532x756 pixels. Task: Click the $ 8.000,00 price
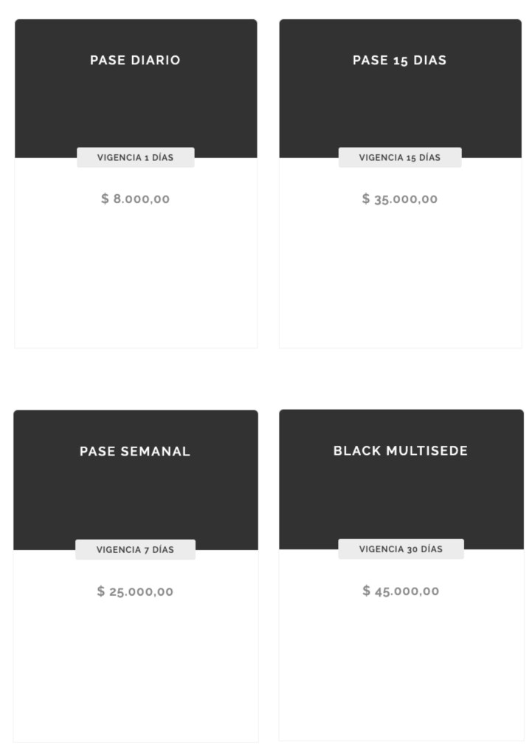pyautogui.click(x=136, y=199)
